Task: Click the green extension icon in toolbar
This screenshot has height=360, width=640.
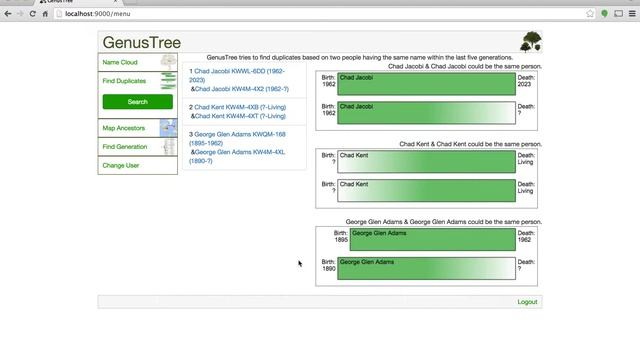Action: pyautogui.click(x=604, y=13)
